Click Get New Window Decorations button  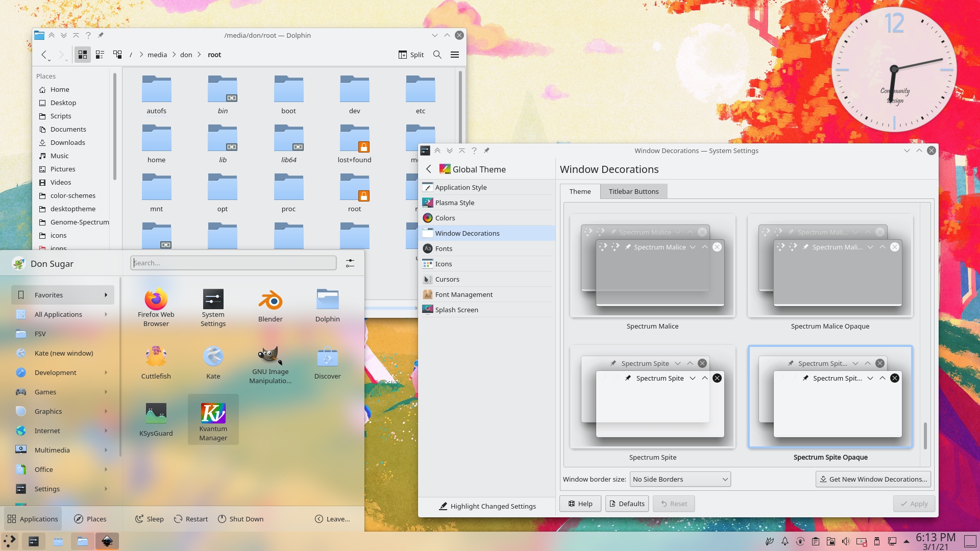coord(873,479)
